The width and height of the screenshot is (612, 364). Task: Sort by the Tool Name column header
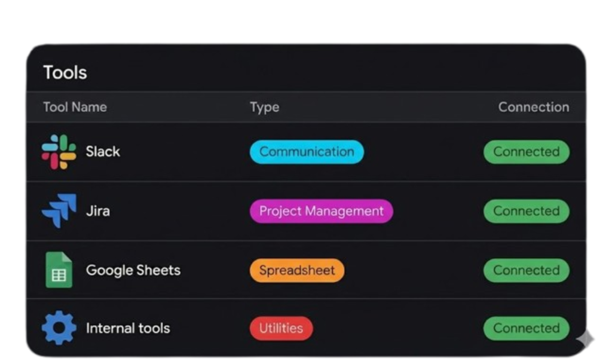tap(75, 107)
